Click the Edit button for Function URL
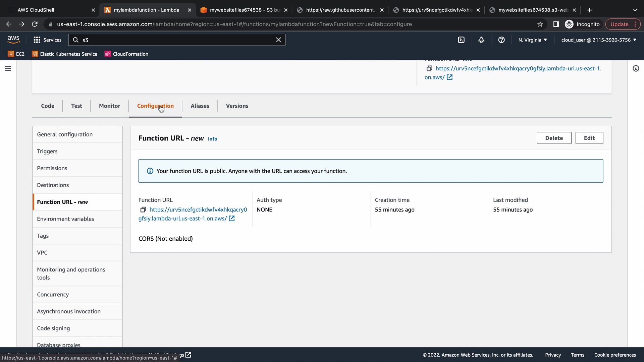Image resolution: width=644 pixels, height=362 pixels. pos(589,138)
